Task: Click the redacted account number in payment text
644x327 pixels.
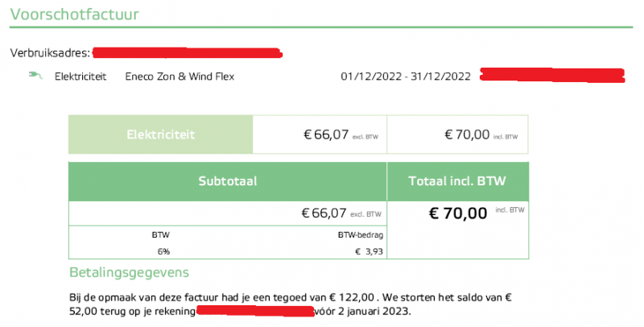Action: click(x=254, y=310)
